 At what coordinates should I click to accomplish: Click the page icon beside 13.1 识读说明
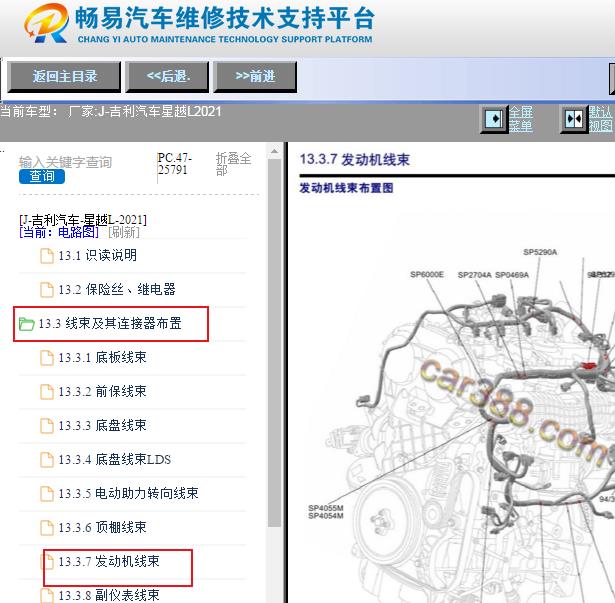(47, 256)
